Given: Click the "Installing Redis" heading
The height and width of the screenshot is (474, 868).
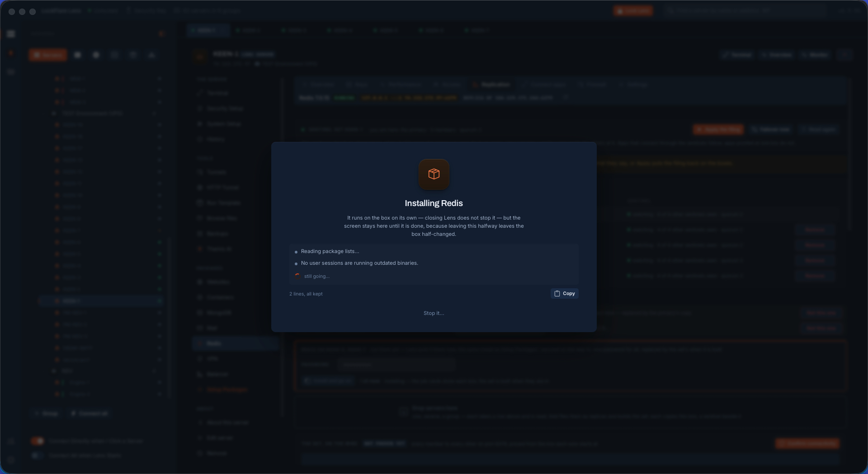Looking at the screenshot, I should tap(434, 203).
